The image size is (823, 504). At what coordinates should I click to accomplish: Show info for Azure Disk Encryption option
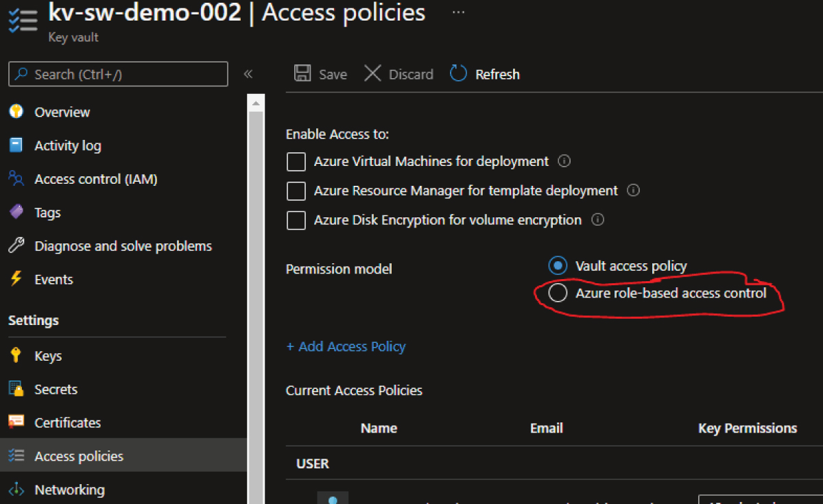pyautogui.click(x=597, y=220)
